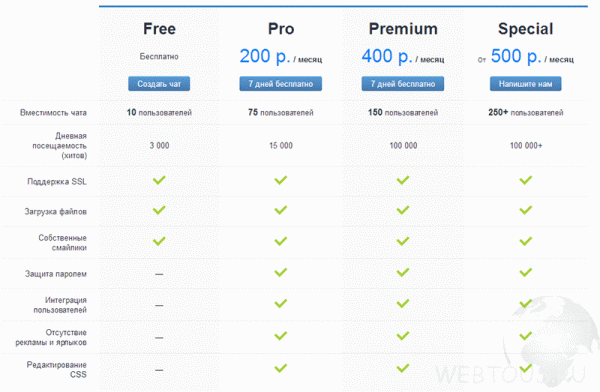Click the CSS editing dash in Free column

point(159,370)
